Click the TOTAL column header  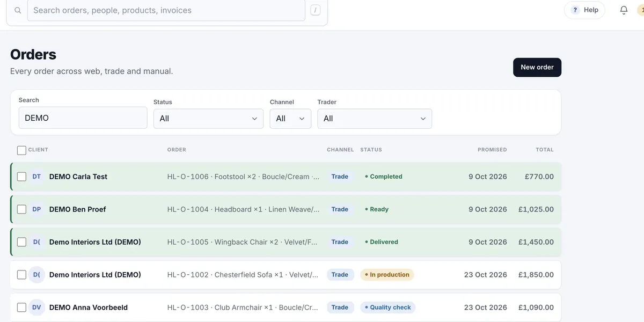545,150
